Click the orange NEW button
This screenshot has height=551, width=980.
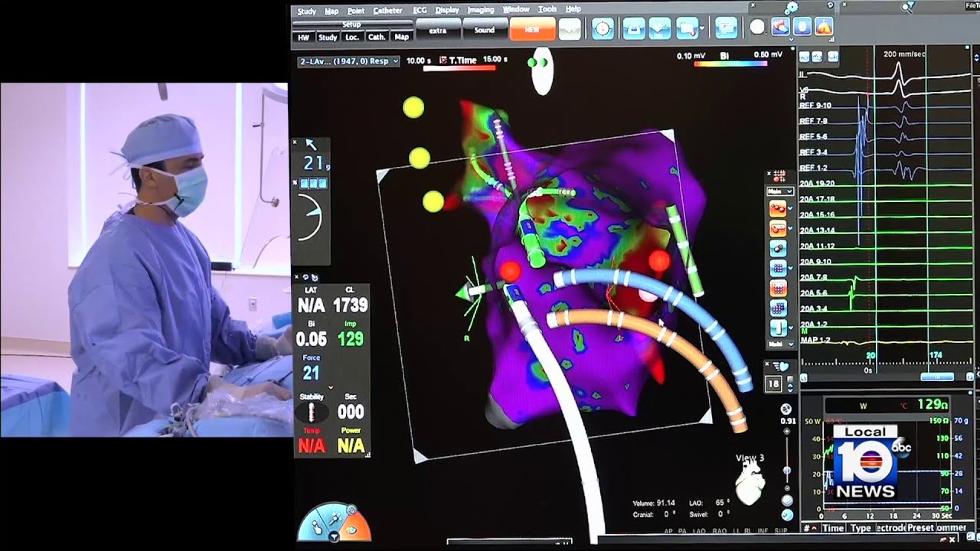click(531, 29)
